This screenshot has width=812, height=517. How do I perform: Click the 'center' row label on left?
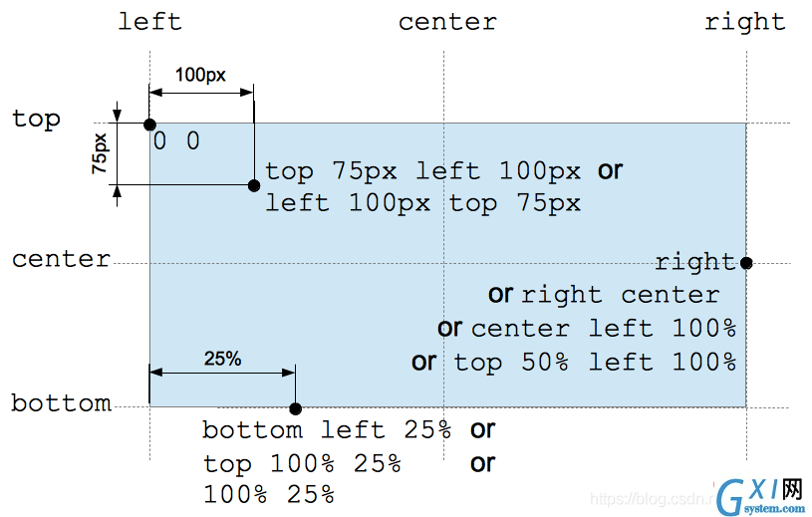point(61,259)
